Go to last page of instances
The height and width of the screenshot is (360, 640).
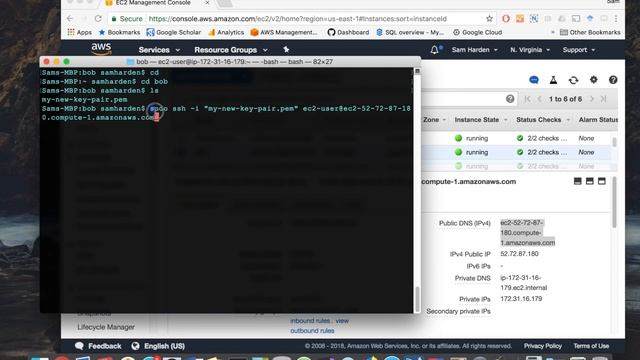[x=603, y=99]
